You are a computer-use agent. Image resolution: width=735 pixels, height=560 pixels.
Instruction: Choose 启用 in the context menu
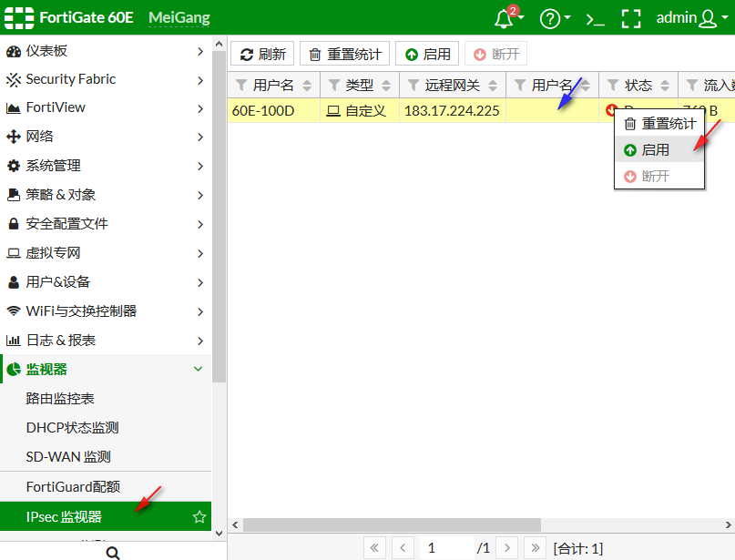click(659, 150)
